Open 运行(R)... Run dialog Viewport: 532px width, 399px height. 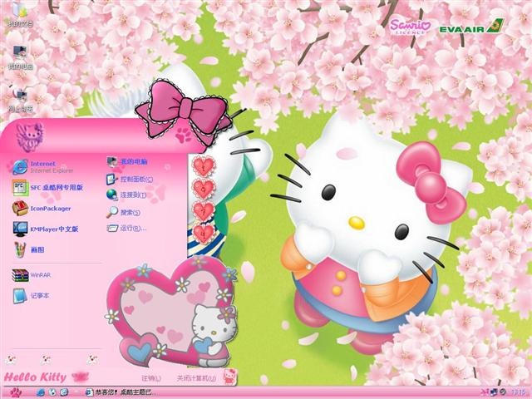coord(126,229)
